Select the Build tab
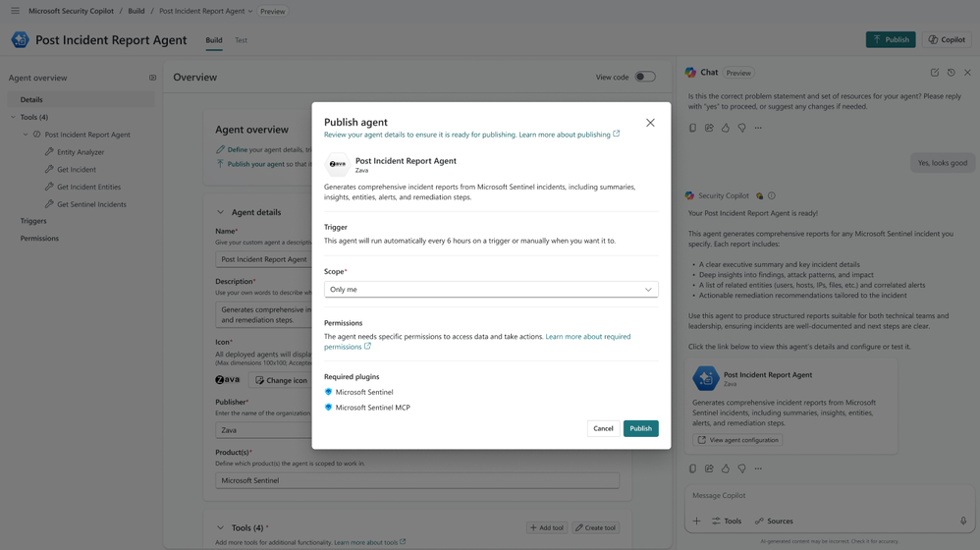This screenshot has width=980, height=550. pos(214,40)
